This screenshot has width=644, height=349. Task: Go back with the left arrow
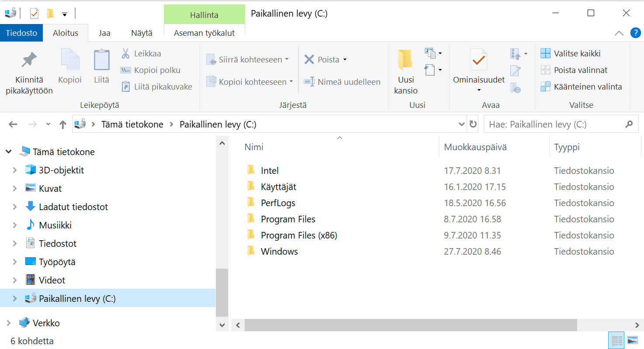[13, 124]
